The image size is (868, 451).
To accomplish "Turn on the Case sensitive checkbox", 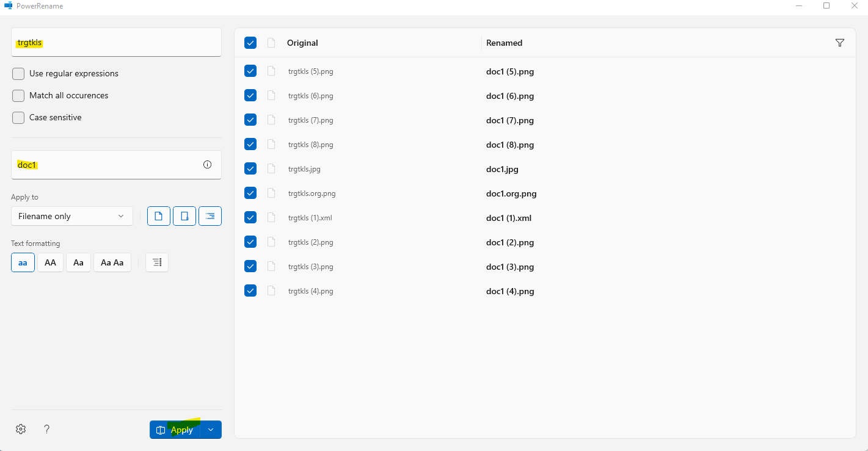I will (18, 118).
